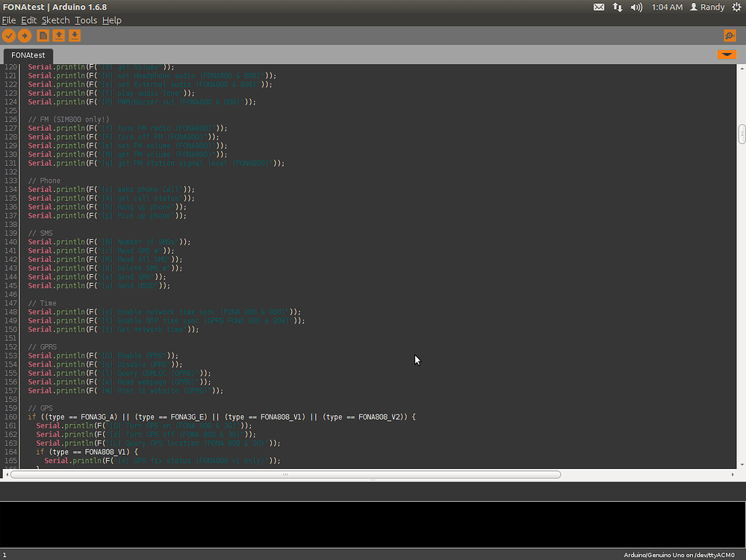Click the horizontal scrollbar below the code
Viewport: 746px width, 560px height.
(284, 474)
